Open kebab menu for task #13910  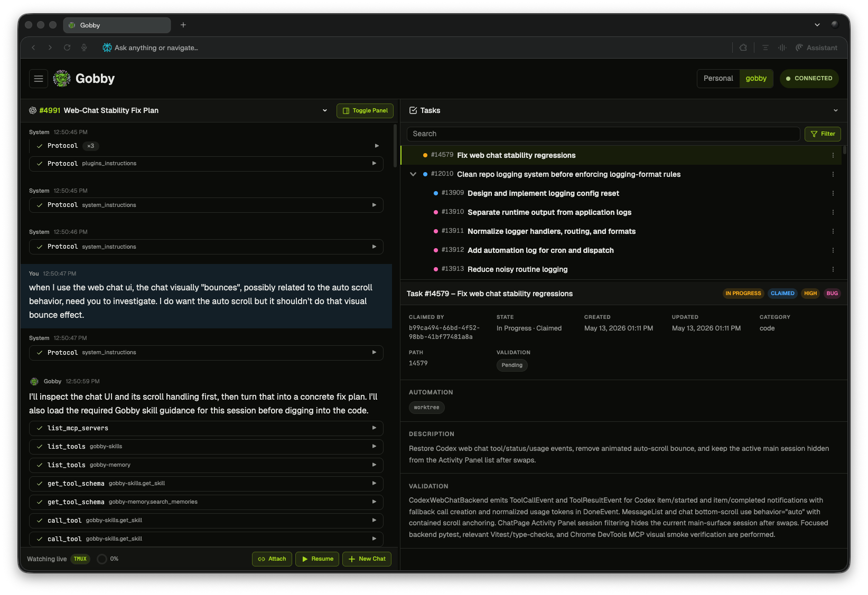click(833, 212)
